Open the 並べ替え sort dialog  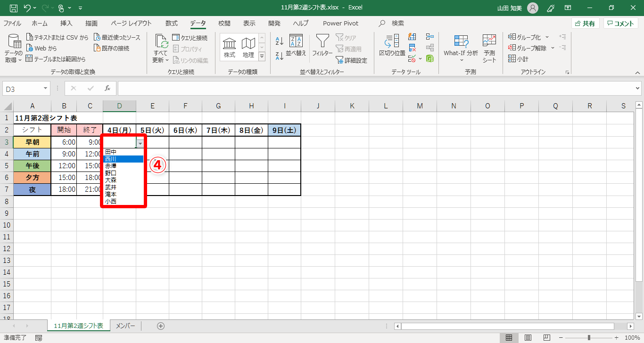[296, 46]
